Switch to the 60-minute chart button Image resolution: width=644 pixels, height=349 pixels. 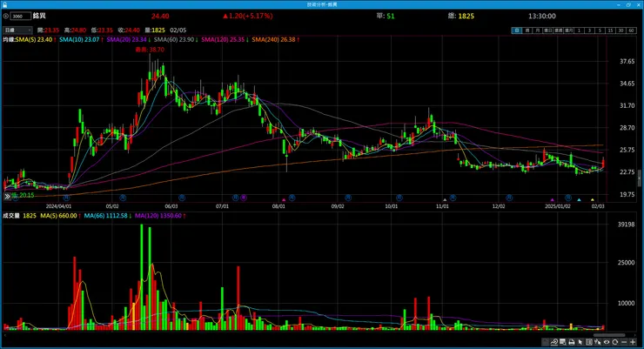[x=631, y=30]
